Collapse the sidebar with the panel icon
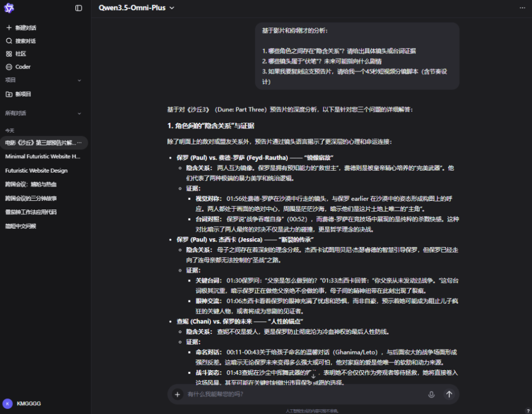The width and height of the screenshot is (532, 414). coord(78,8)
